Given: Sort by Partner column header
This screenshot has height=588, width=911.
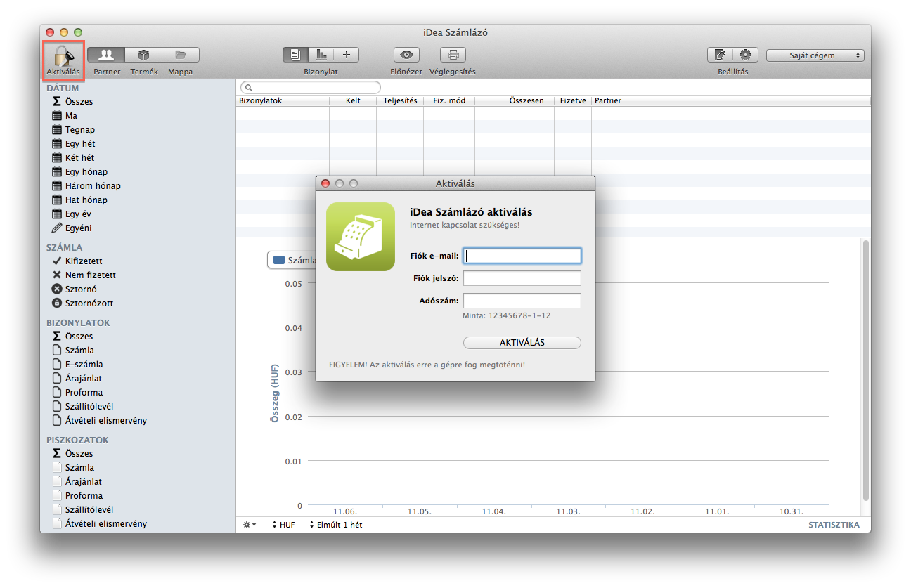Looking at the screenshot, I should click(731, 101).
